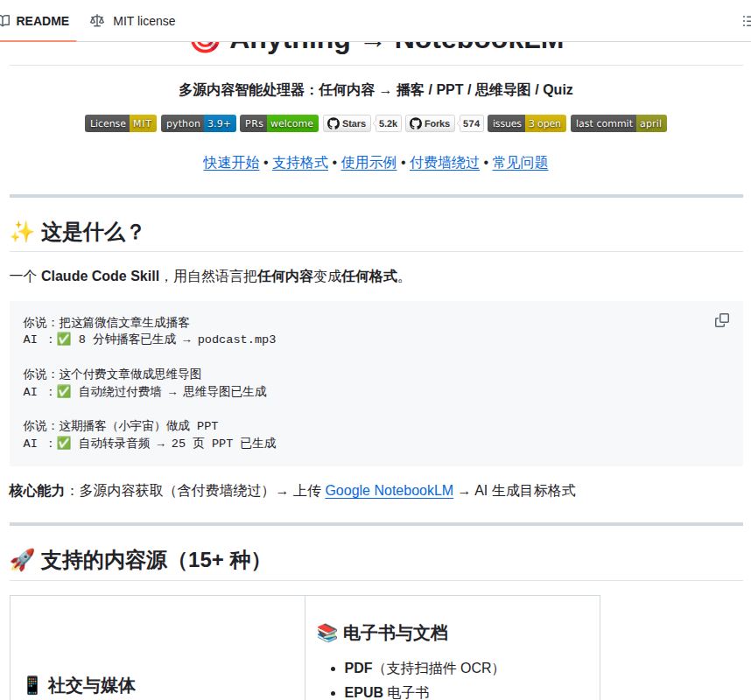Image resolution: width=751 pixels, height=700 pixels.
Task: Copy the code block contents
Action: [722, 320]
